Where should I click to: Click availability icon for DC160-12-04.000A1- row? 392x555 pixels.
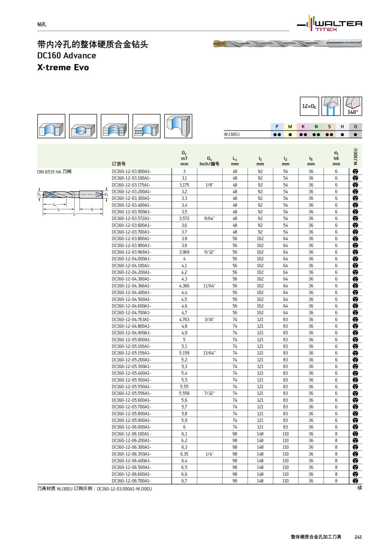point(355,259)
